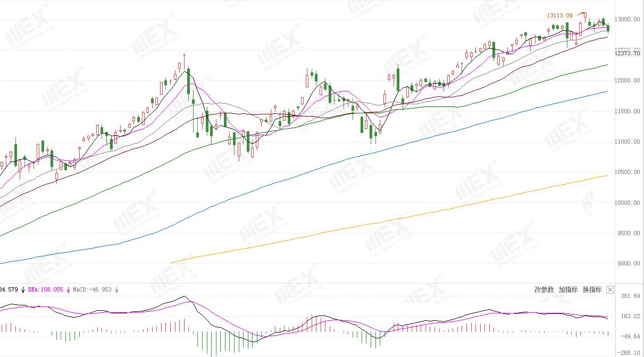Click the 12373.70 current price label
This screenshot has height=357, width=644.
[x=628, y=53]
